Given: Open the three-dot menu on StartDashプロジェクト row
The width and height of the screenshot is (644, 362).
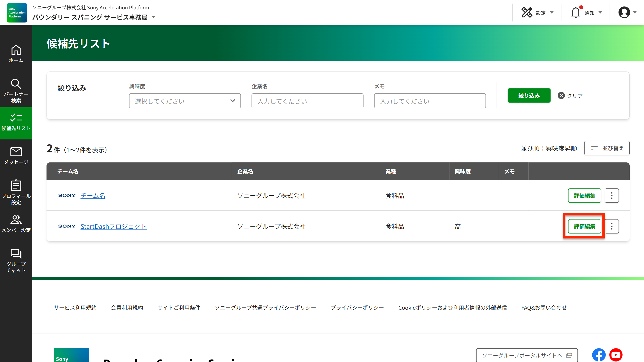Looking at the screenshot, I should (x=612, y=226).
